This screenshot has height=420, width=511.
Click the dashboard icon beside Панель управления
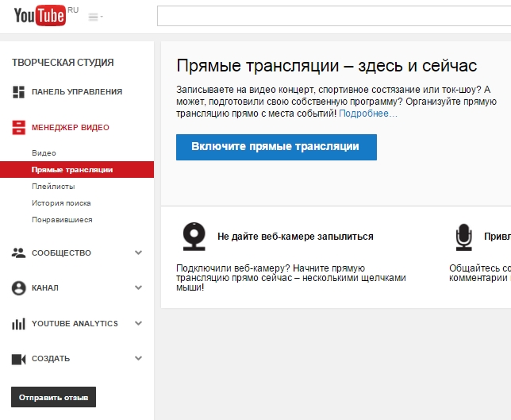(x=18, y=92)
